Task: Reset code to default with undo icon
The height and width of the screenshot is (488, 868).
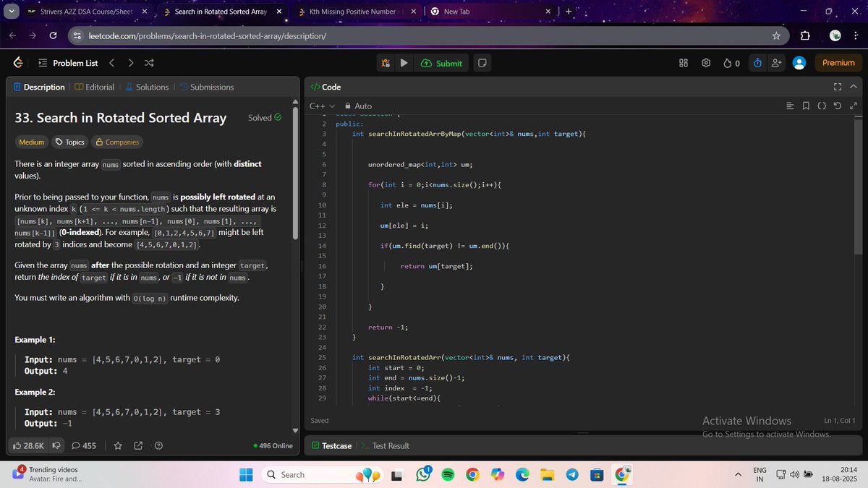Action: [x=838, y=106]
